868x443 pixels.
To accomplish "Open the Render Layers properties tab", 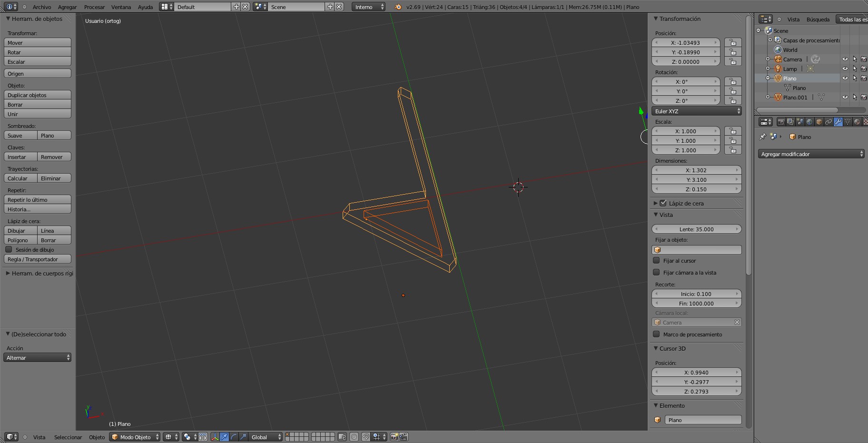I will pyautogui.click(x=790, y=122).
